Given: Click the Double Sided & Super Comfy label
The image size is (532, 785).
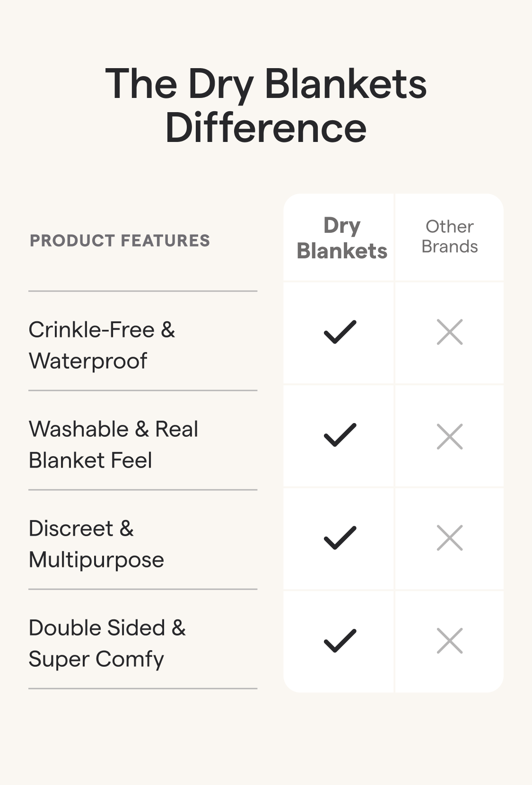Looking at the screenshot, I should [107, 643].
